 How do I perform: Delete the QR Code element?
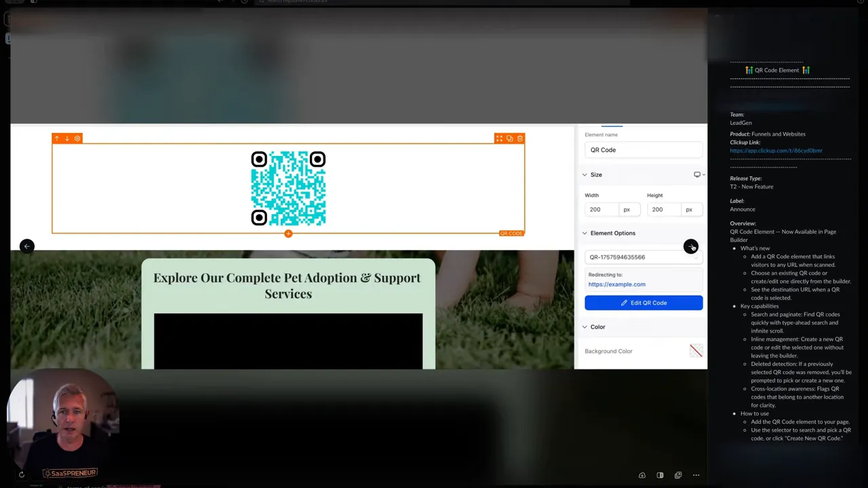[x=520, y=138]
